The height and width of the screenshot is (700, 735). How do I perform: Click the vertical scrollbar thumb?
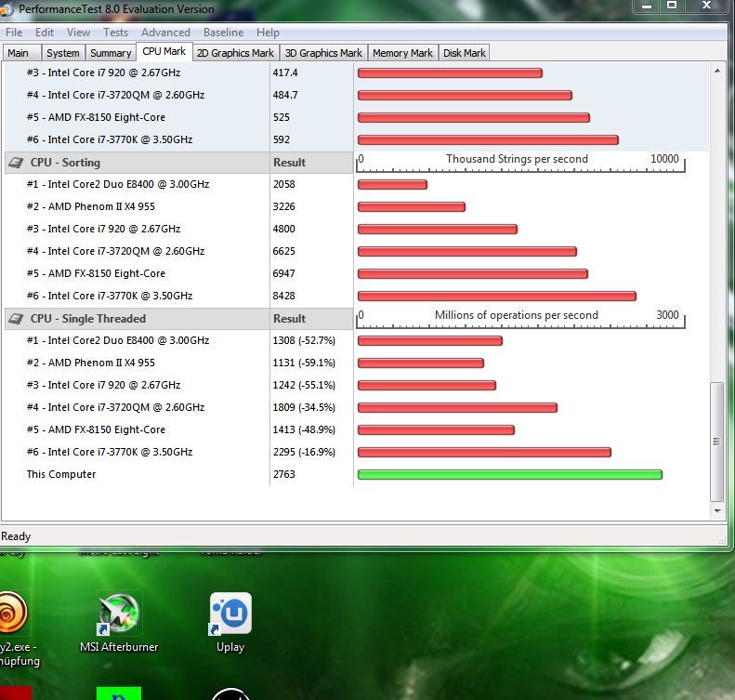tap(716, 442)
